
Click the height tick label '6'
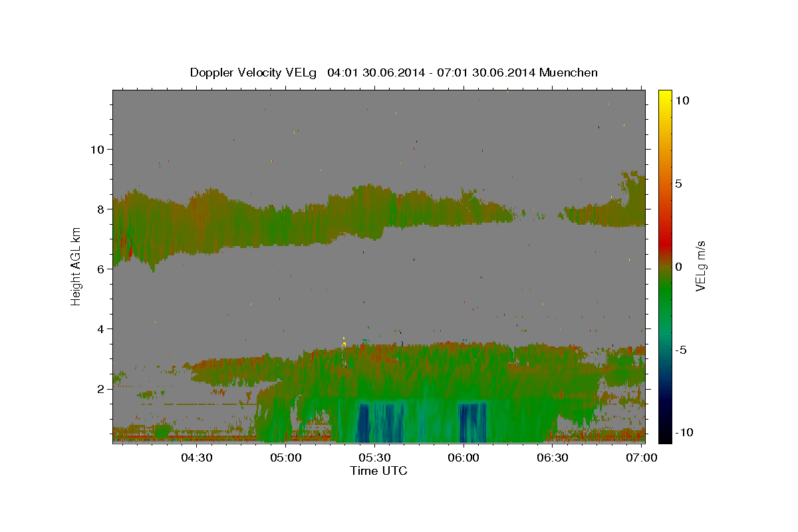(101, 269)
